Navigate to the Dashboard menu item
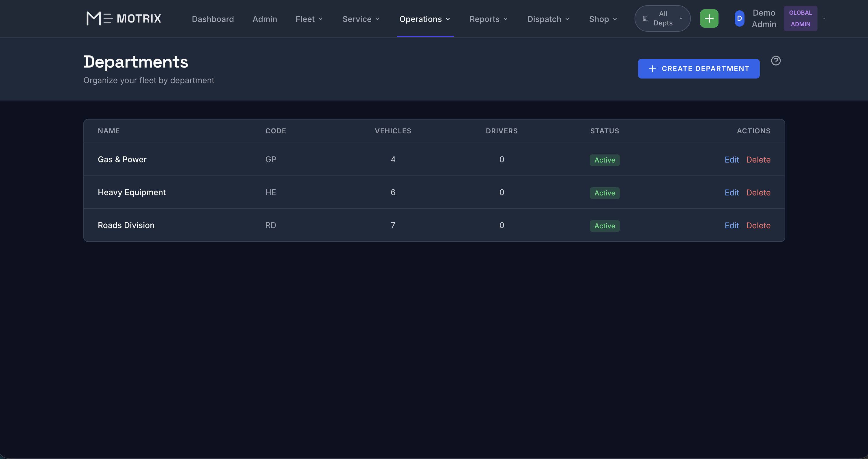The height and width of the screenshot is (459, 868). pyautogui.click(x=213, y=19)
